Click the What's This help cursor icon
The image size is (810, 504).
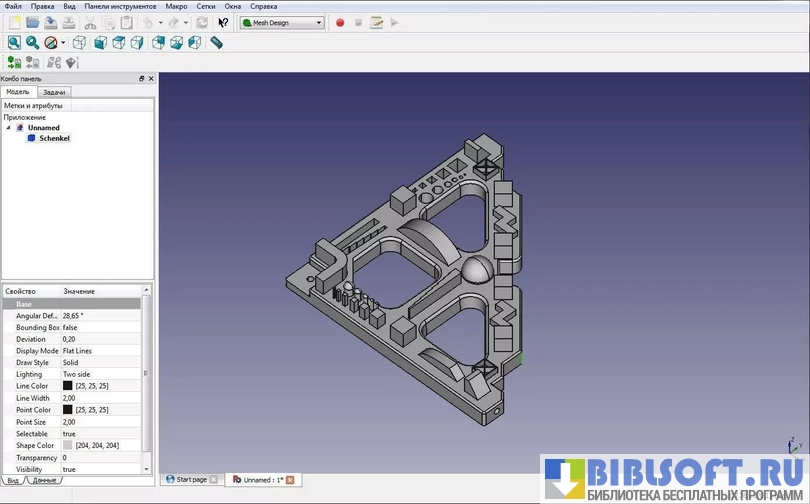click(223, 22)
